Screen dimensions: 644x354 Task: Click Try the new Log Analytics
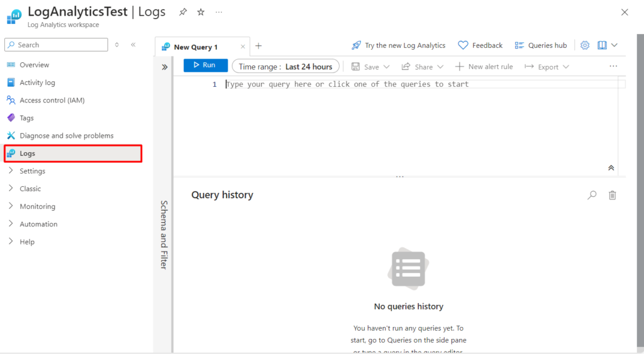398,45
